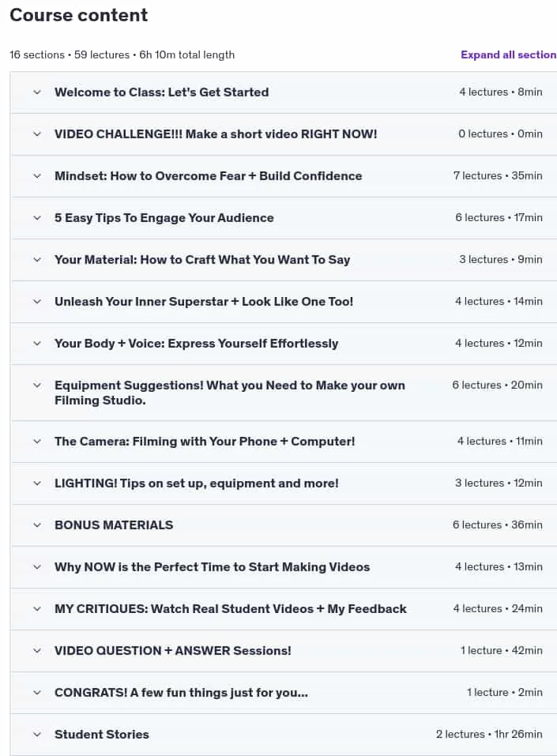Toggle chevron for 5 Easy Tips section
Screen dimensions: 557x756
click(37, 218)
